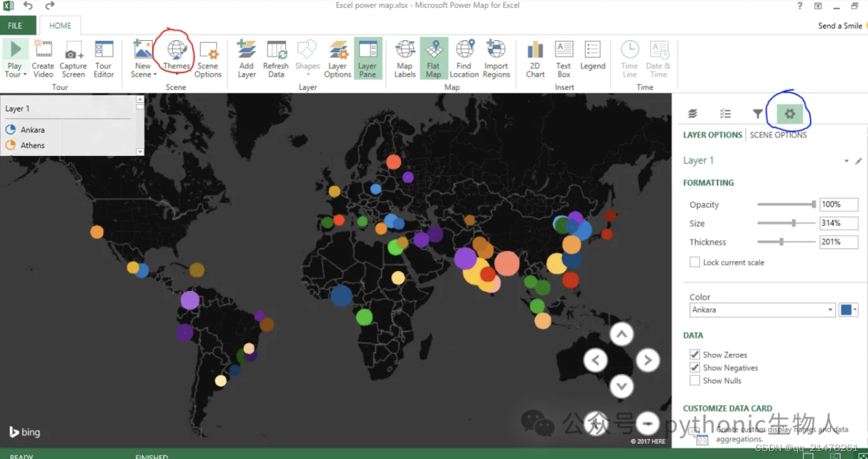Screen dimensions: 868x459
Task: Insert a 2D Chart
Action: (x=535, y=59)
